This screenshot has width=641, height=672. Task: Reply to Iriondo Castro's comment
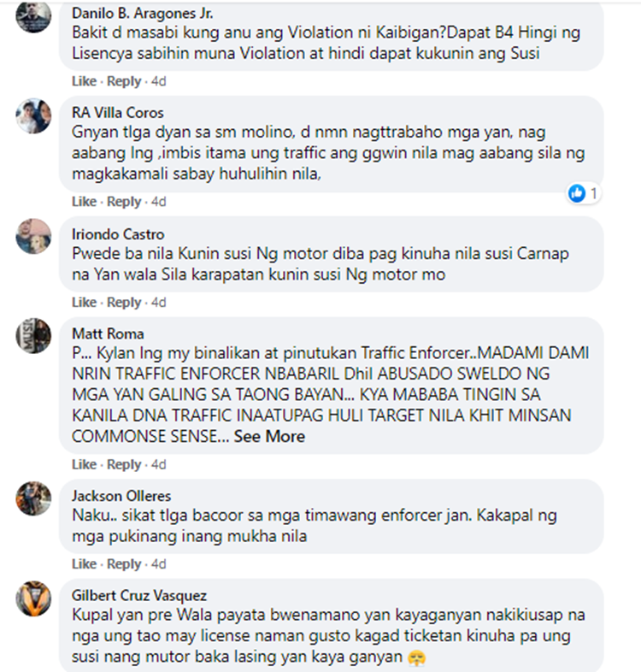124,302
